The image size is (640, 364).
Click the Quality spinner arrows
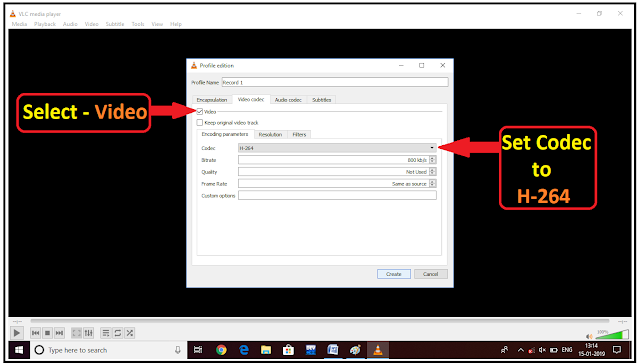[433, 172]
